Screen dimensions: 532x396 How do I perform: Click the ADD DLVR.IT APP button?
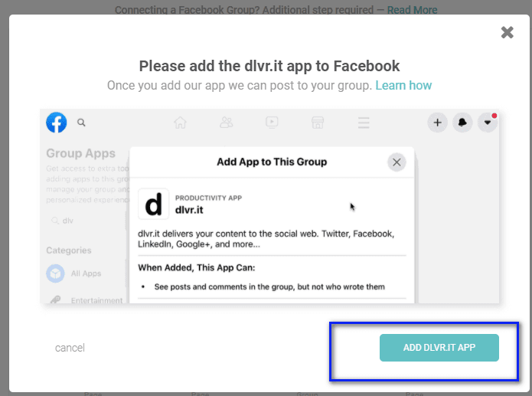(439, 347)
